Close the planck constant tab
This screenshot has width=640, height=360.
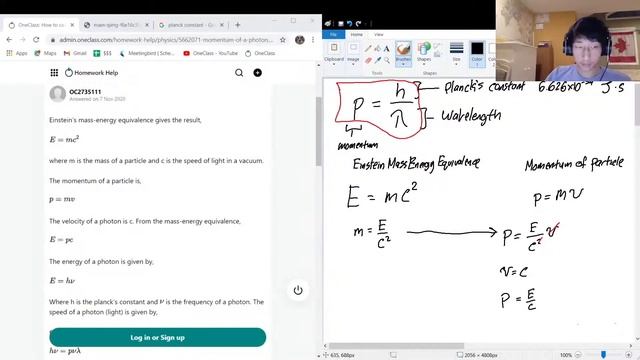(222, 25)
